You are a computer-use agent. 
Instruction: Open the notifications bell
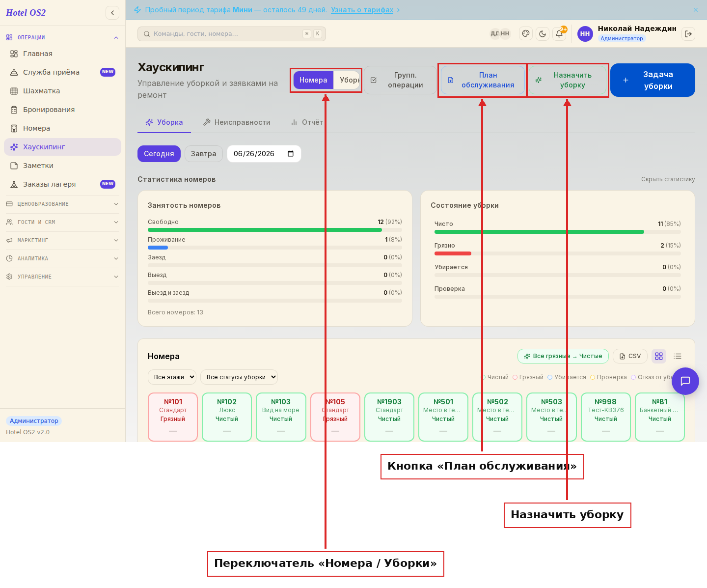[x=559, y=34]
